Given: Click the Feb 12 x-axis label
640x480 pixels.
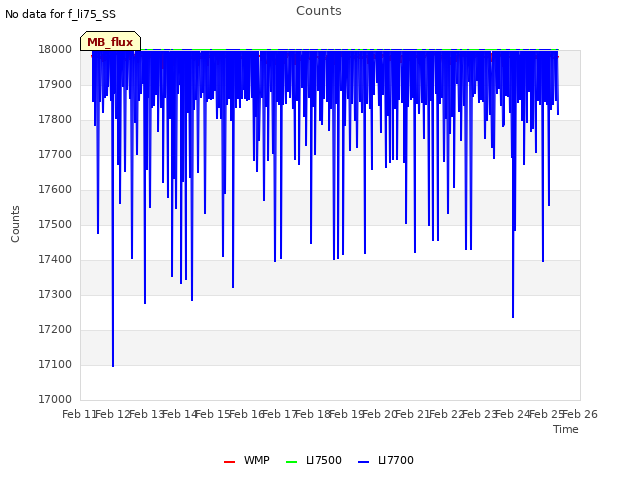Looking at the screenshot, I should (x=113, y=414).
